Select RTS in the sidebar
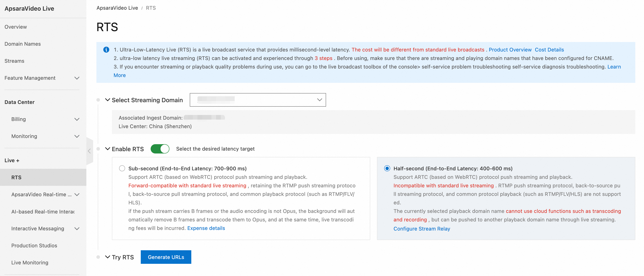 [43, 177]
